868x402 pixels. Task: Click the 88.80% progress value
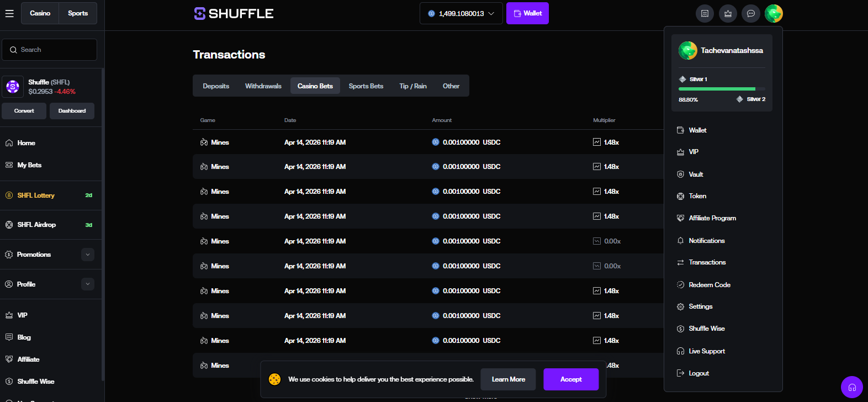[688, 100]
